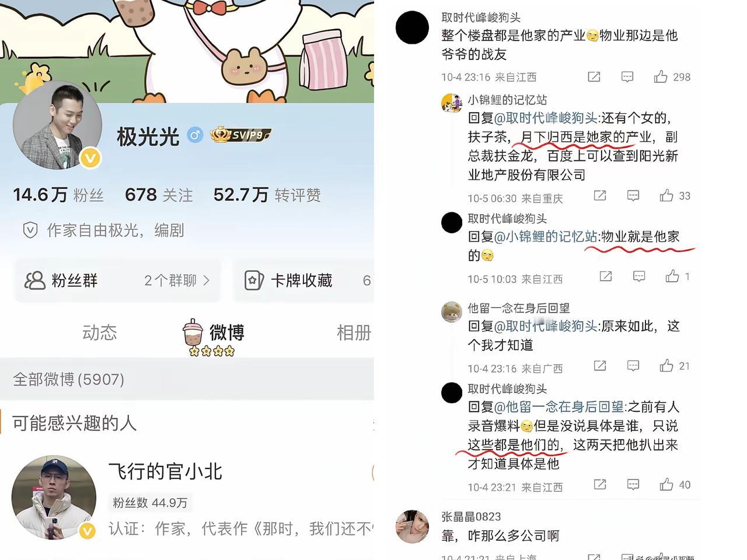View the 14.6万 粉丝 followers list

(x=58, y=195)
